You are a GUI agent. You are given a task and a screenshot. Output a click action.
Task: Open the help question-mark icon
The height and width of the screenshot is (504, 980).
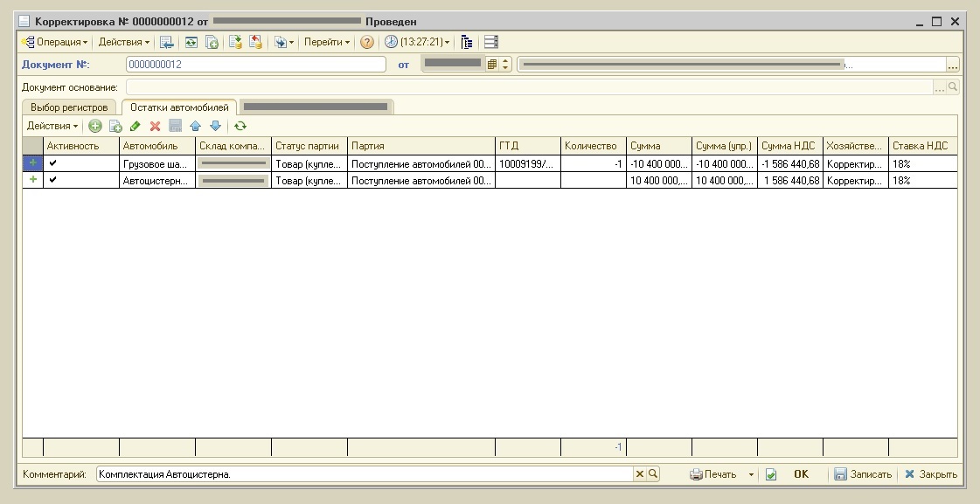click(x=367, y=42)
